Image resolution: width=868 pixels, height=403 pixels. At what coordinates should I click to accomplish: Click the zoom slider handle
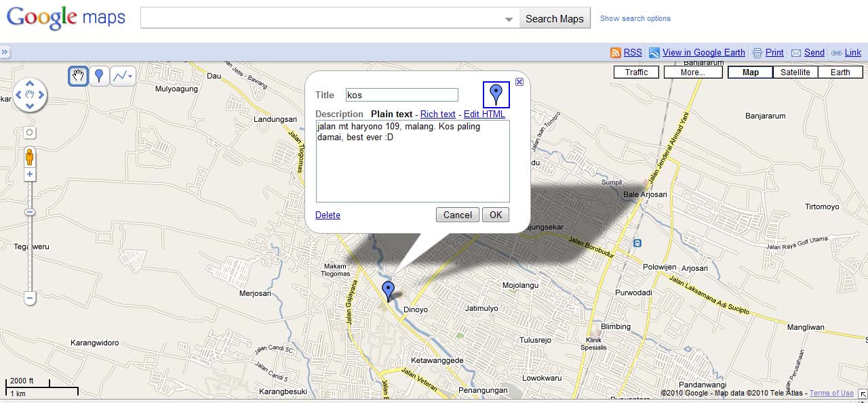click(30, 212)
